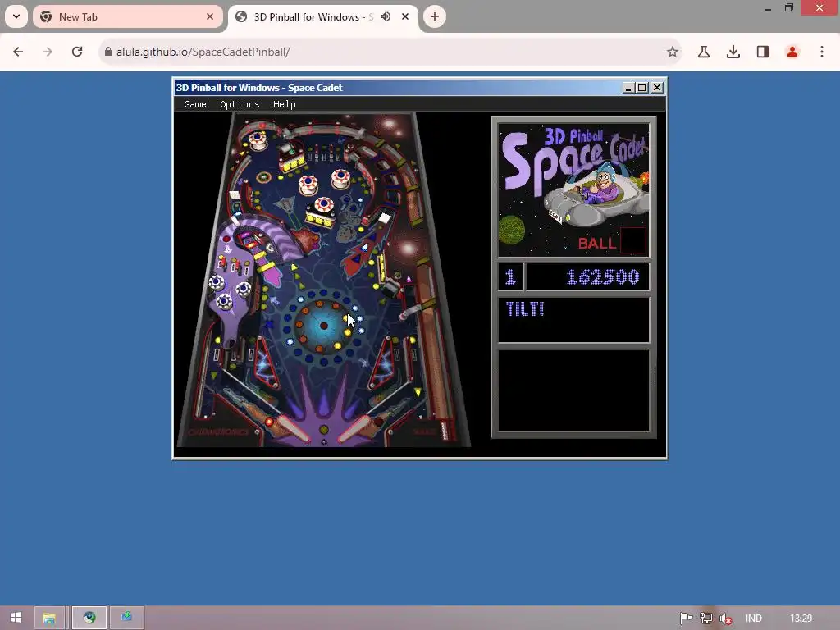Open the Chrome profile avatar
The image size is (840, 630).
(792, 52)
